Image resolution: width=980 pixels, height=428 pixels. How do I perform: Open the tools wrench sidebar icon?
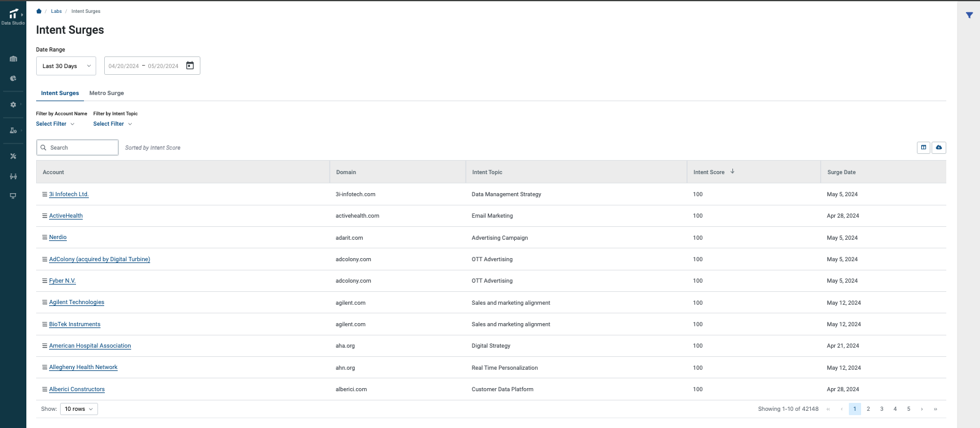pos(13,156)
